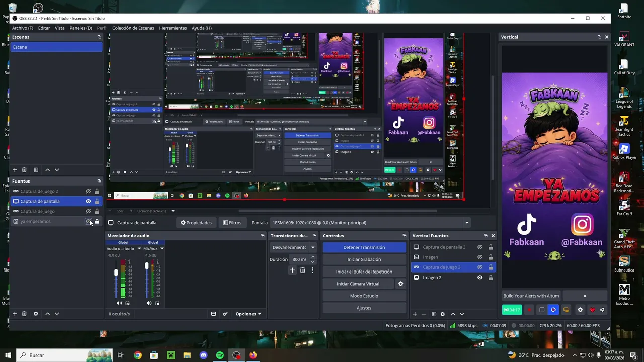
Task: Remove selected source in Vertical Fuentes
Action: point(424,314)
